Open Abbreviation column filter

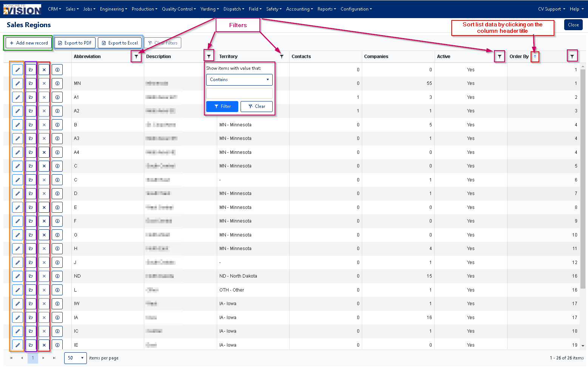[136, 57]
